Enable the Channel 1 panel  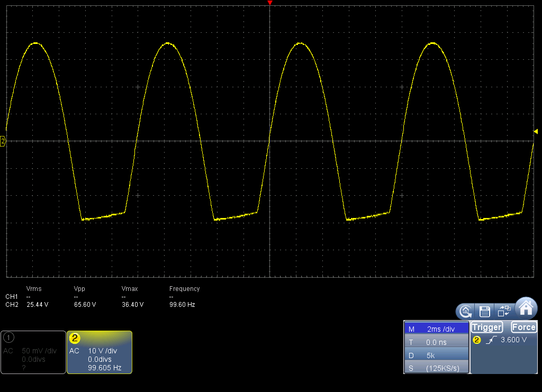[33, 352]
